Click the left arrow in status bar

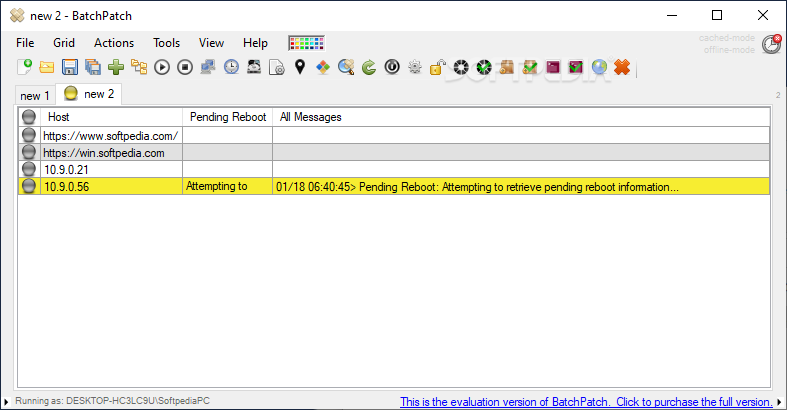tap(6, 401)
